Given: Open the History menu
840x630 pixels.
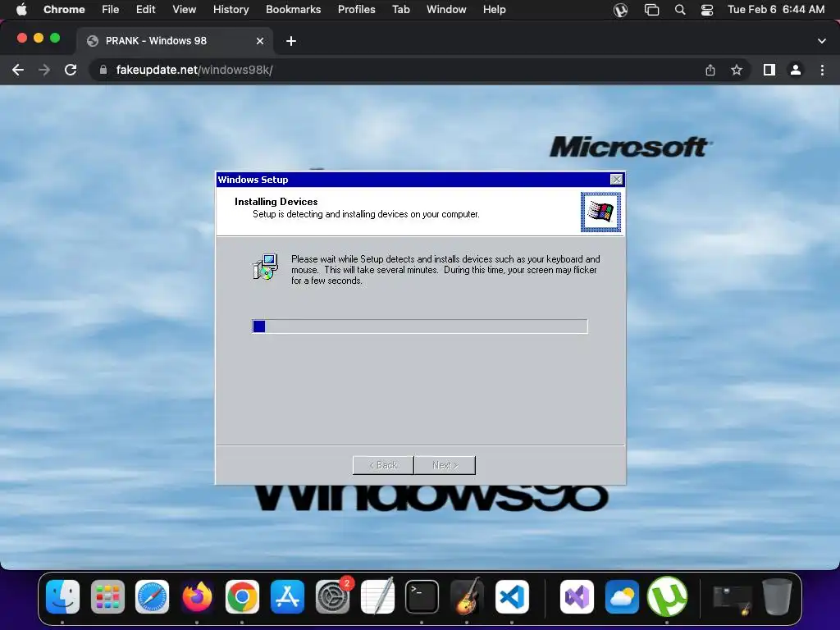Looking at the screenshot, I should (231, 10).
